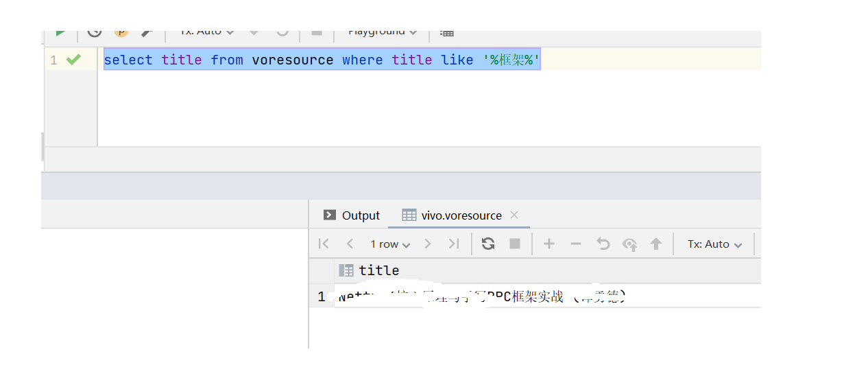
Task: Click the Submit changes up-arrow icon
Action: (x=656, y=244)
